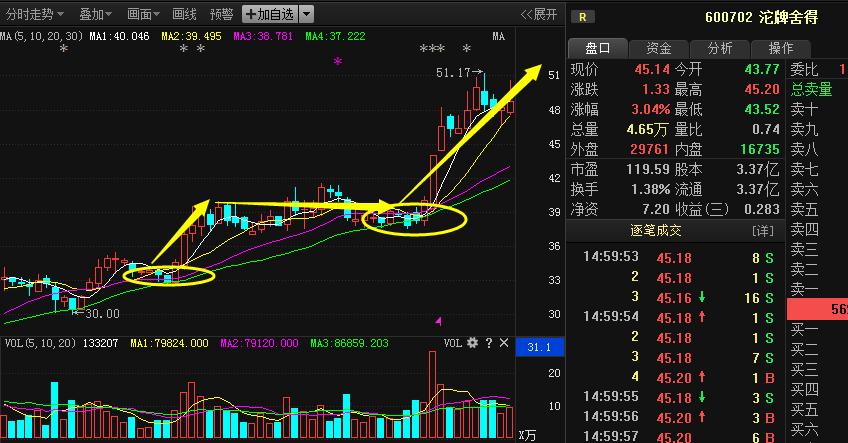
Task: Click the MA1:40.046 moving average label
Action: click(119, 36)
